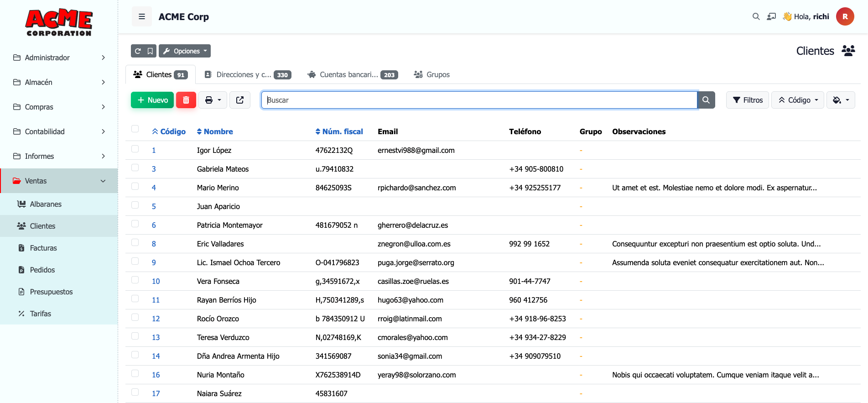Click into the Buscar search field

pos(479,100)
